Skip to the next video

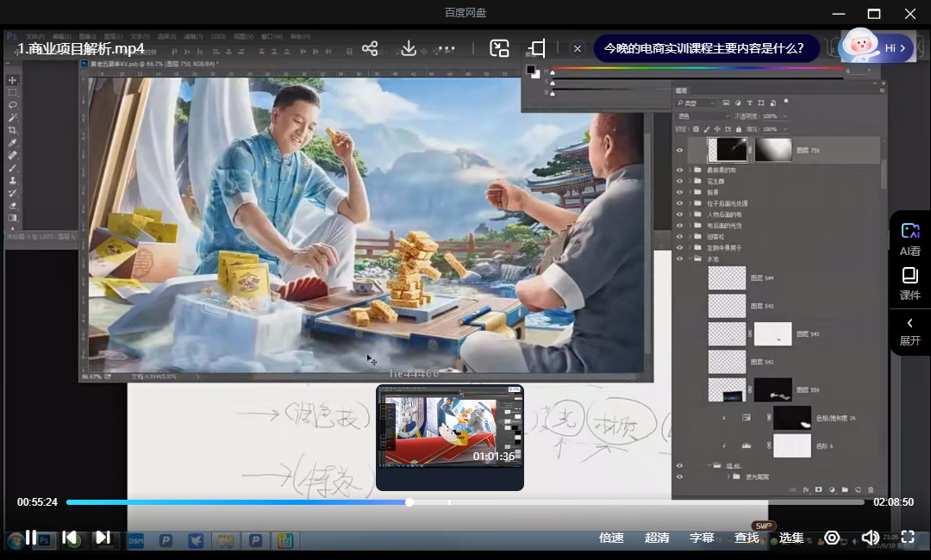(x=103, y=538)
